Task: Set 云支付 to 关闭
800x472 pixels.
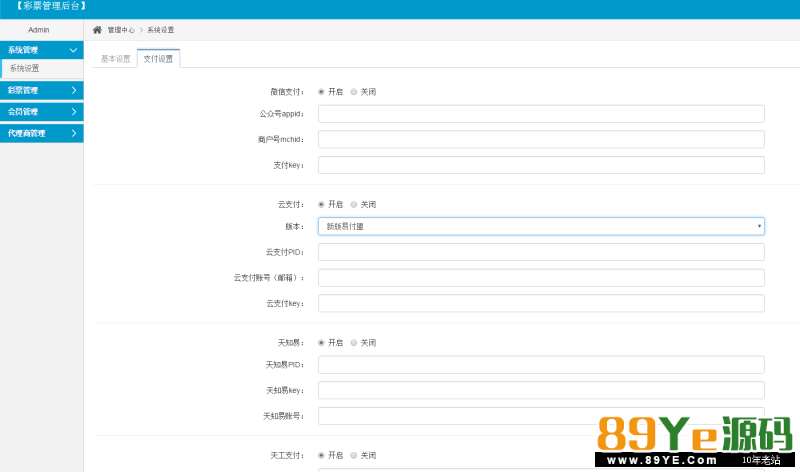Action: pyautogui.click(x=354, y=204)
